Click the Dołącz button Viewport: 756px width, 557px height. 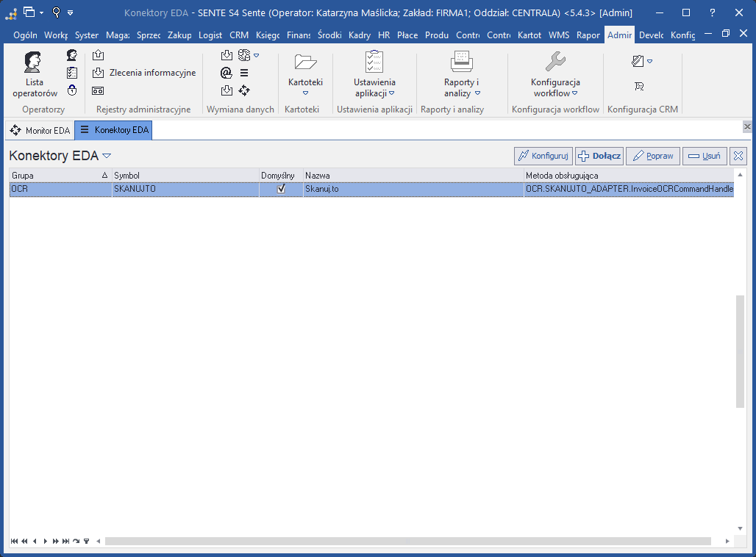point(600,156)
